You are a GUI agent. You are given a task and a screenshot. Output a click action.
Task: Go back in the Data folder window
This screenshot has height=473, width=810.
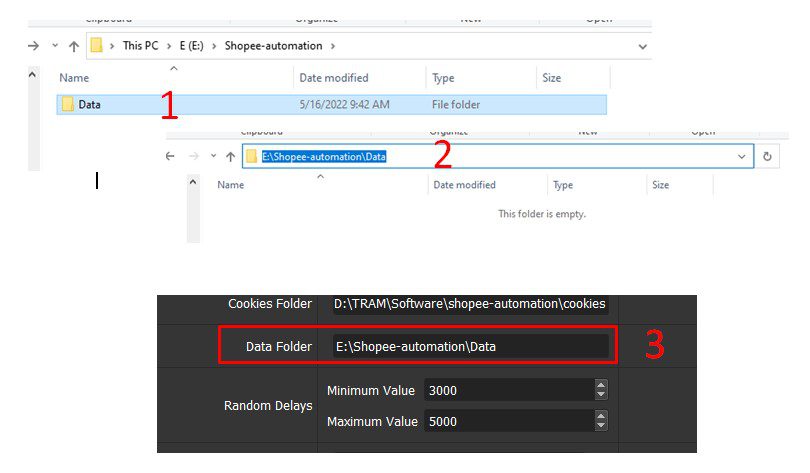coord(170,156)
